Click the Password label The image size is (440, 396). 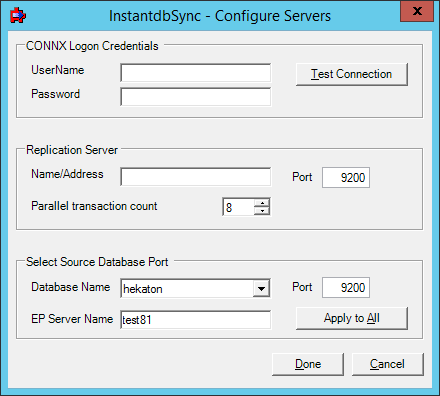tap(55, 94)
